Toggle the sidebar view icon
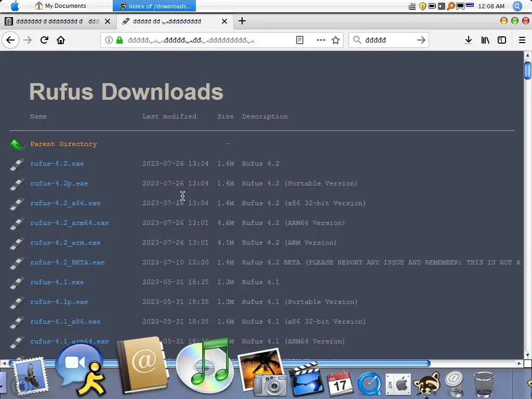532x399 pixels. coord(502,40)
